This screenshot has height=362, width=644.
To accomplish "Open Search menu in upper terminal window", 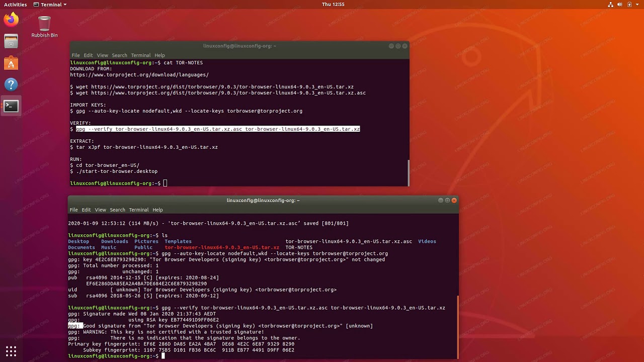I will pyautogui.click(x=119, y=55).
